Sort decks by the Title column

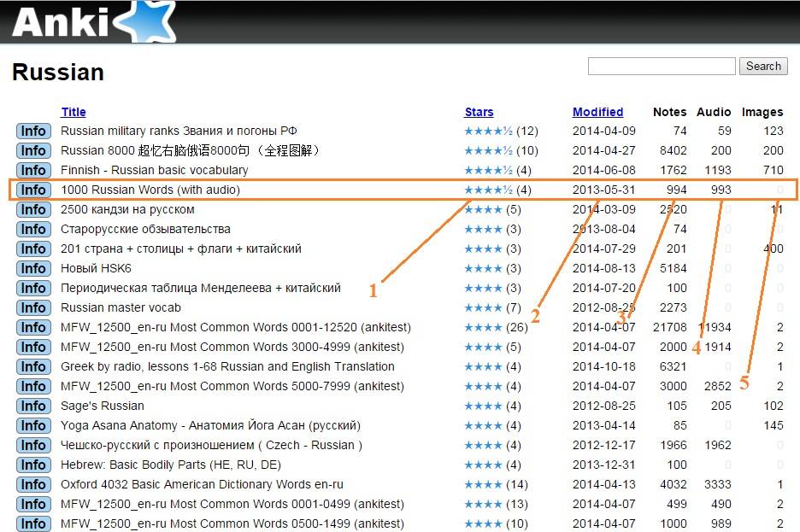point(74,112)
